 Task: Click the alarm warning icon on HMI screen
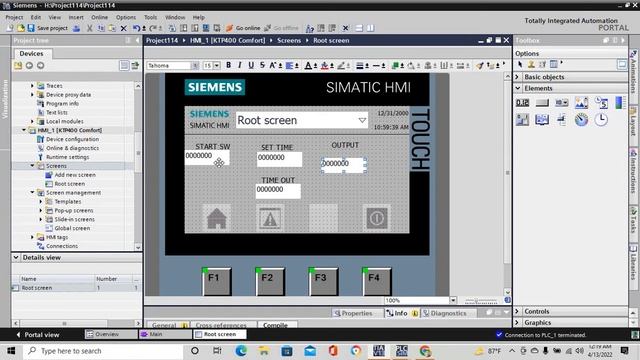point(270,218)
